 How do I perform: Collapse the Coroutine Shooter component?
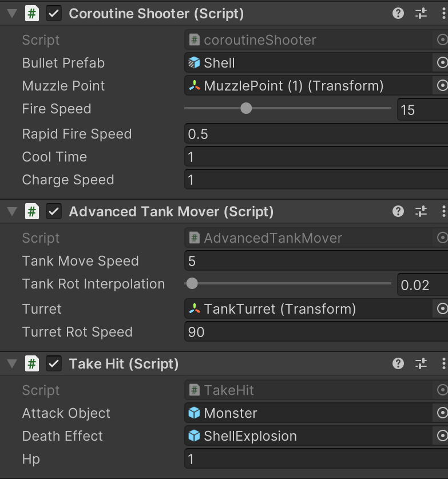pos(11,14)
